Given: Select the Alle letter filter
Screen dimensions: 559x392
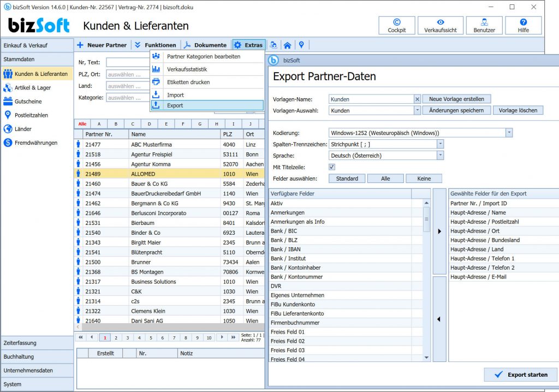Looking at the screenshot, I should point(82,124).
